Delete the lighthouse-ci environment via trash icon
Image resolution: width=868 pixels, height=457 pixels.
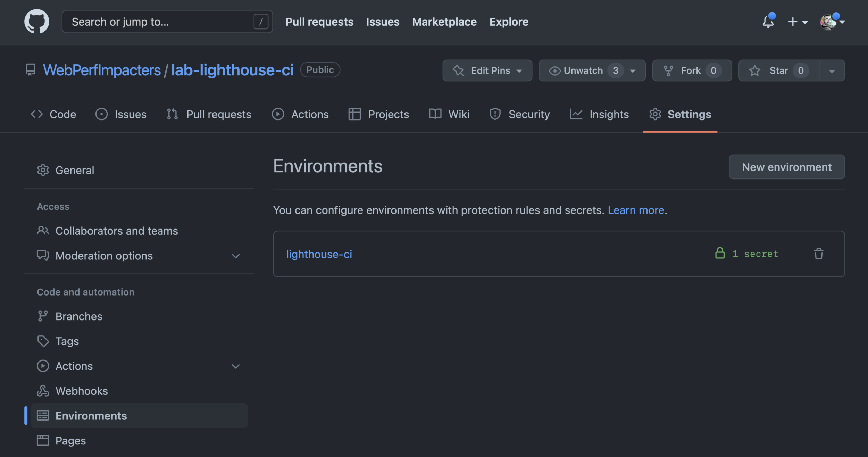click(818, 254)
